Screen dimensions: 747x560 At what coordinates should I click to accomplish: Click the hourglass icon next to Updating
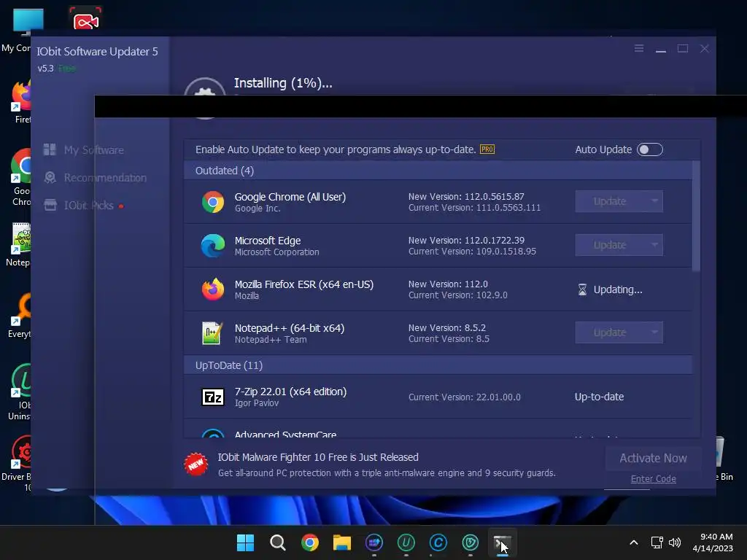pos(582,289)
